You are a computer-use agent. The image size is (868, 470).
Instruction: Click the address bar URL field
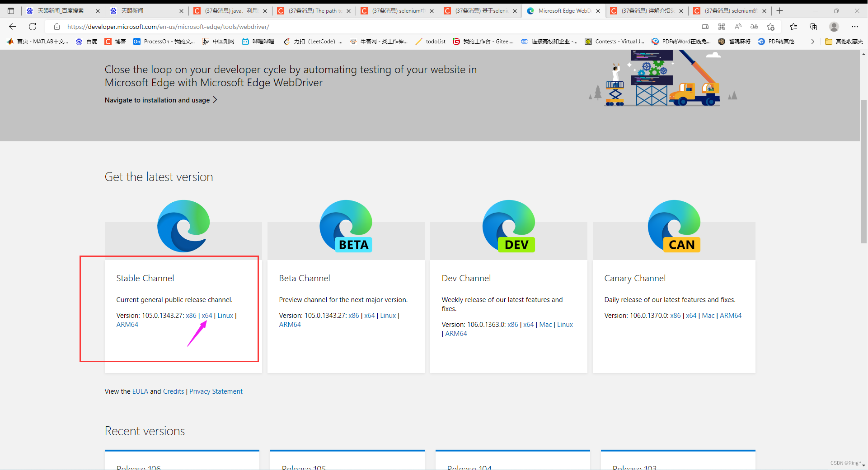pyautogui.click(x=380, y=27)
